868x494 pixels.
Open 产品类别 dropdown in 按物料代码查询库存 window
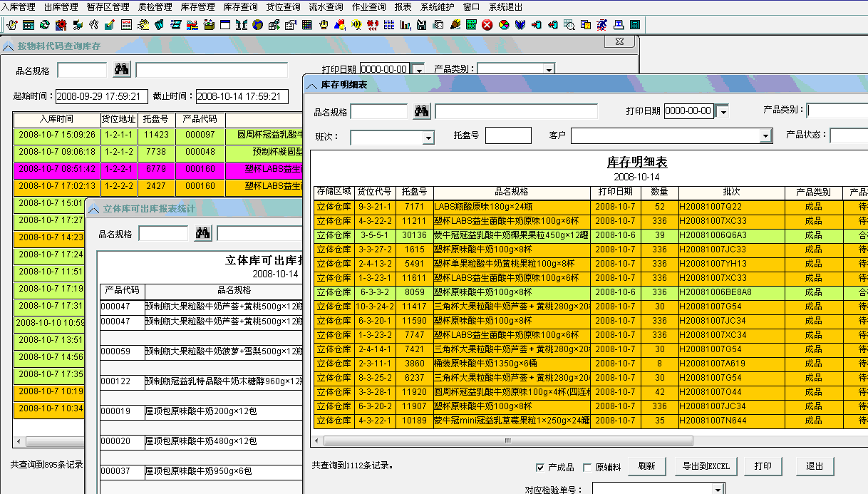coord(549,70)
